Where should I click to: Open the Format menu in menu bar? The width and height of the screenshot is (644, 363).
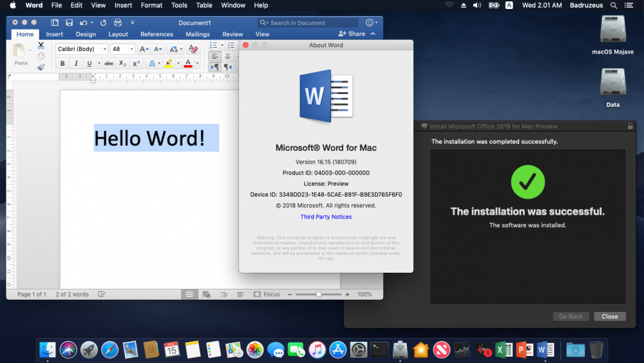click(x=151, y=5)
